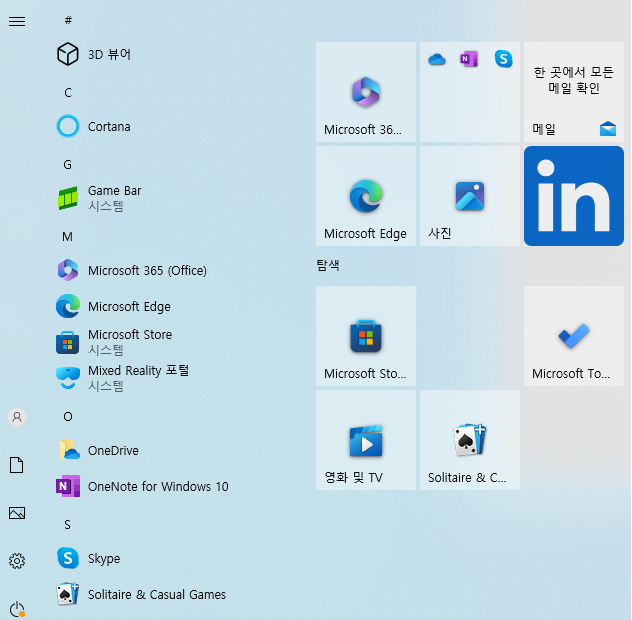This screenshot has width=632, height=620.
Task: Open the user account icon
Action: [17, 417]
